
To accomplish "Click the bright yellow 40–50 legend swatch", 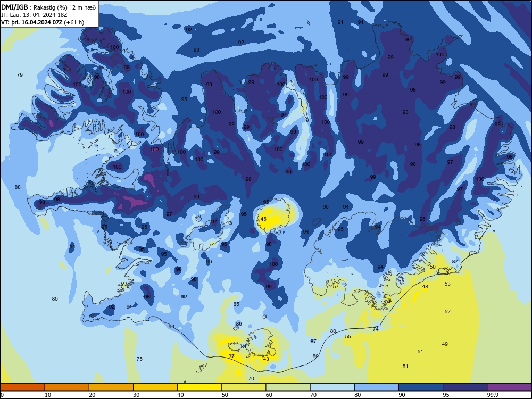I will [199, 387].
